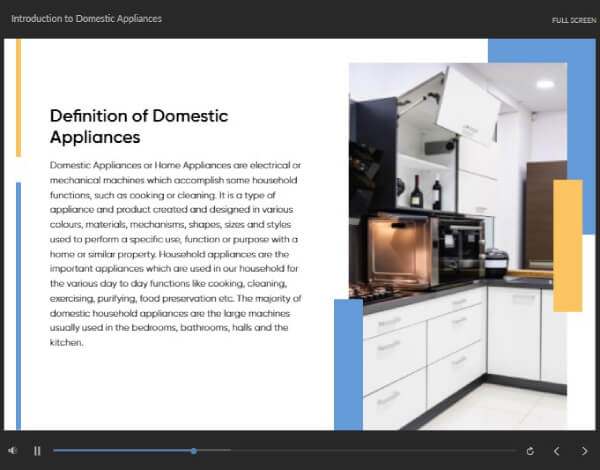Click the played blue portion of the seek bar

[120, 451]
